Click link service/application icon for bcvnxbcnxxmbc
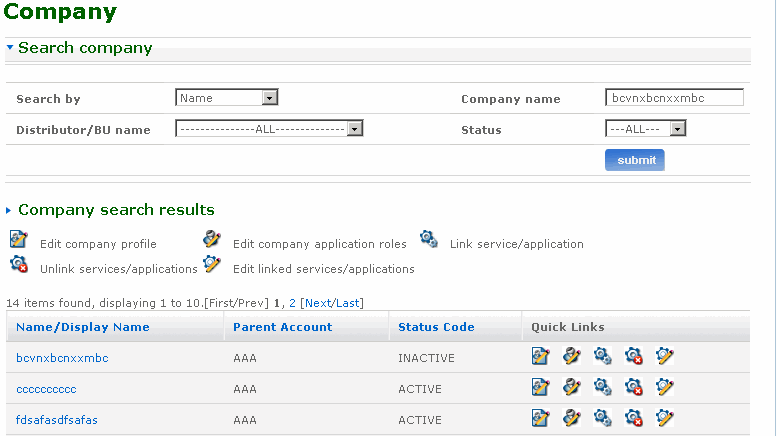The width and height of the screenshot is (777, 436). pyautogui.click(x=602, y=357)
